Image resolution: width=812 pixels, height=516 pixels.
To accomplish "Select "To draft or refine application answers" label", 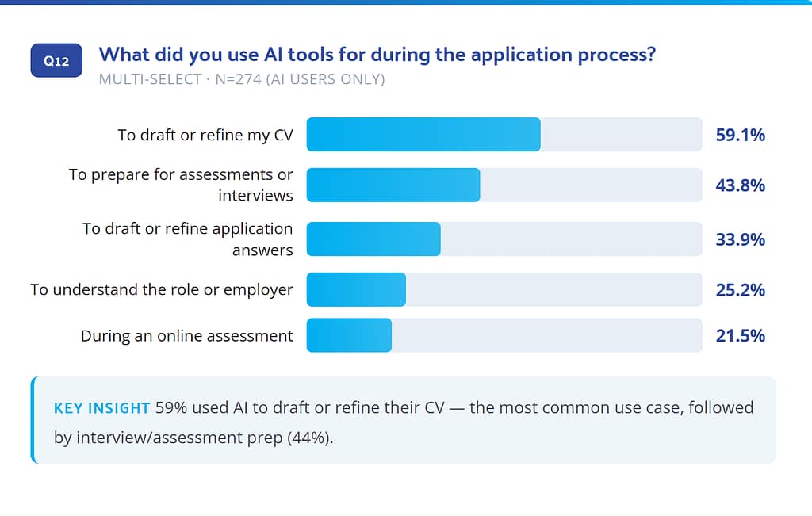I will coord(188,239).
